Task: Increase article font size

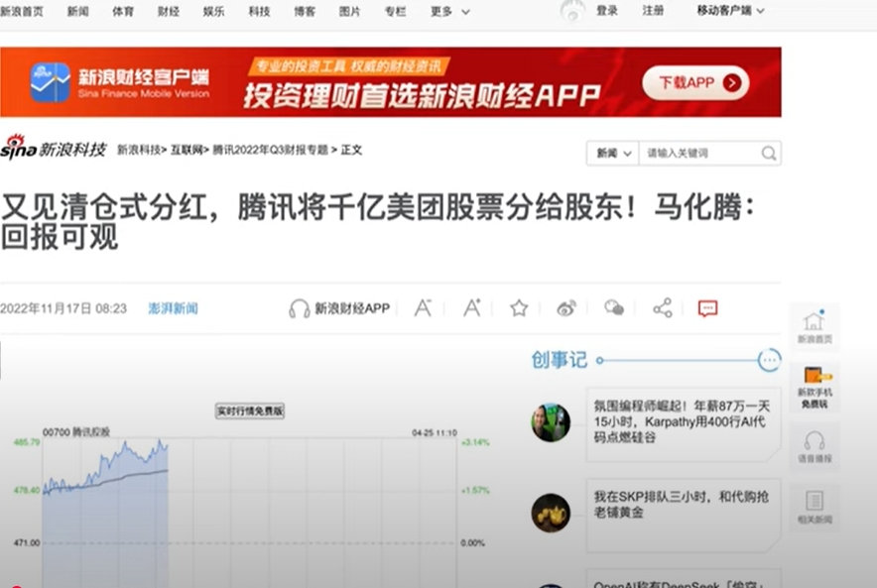Action: 472,308
